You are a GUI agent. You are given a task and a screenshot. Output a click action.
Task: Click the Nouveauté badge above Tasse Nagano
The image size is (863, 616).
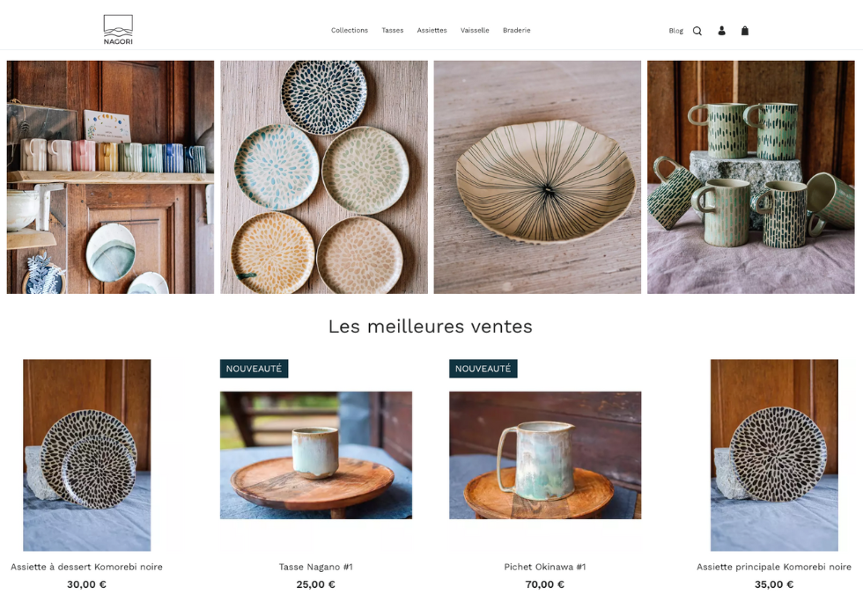pos(254,369)
